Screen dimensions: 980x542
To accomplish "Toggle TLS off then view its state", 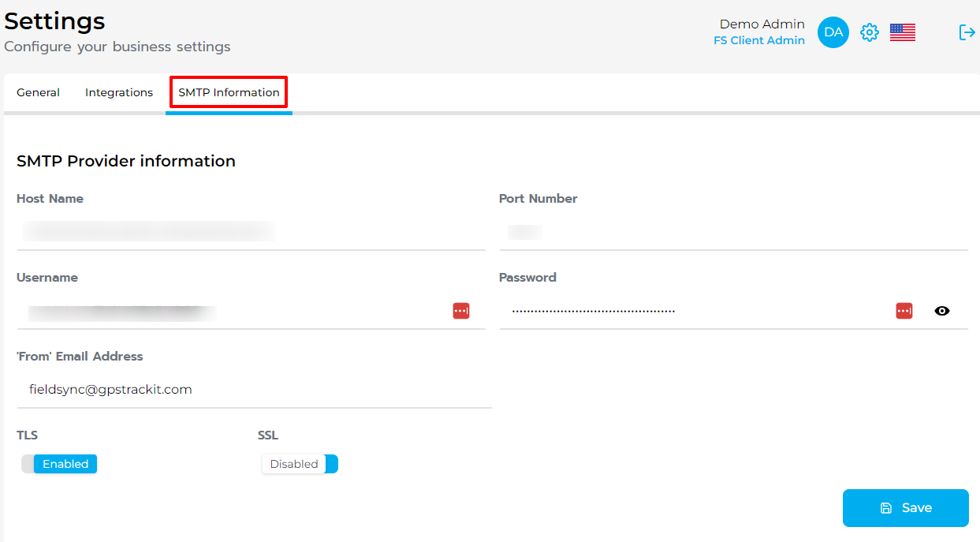I will (59, 464).
